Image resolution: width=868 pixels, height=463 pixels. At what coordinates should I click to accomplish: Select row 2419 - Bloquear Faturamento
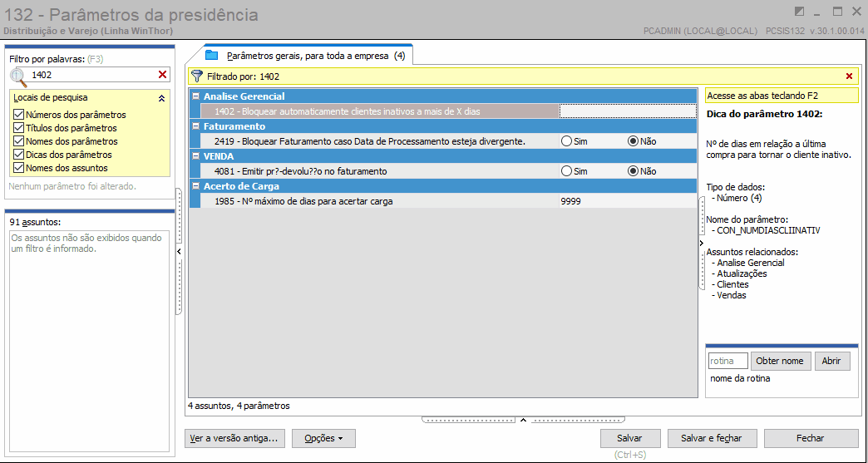pyautogui.click(x=379, y=141)
